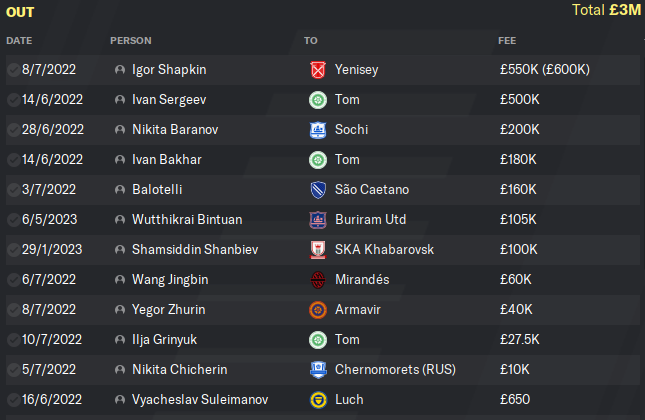Click the Yenisey club badge icon

(318, 70)
